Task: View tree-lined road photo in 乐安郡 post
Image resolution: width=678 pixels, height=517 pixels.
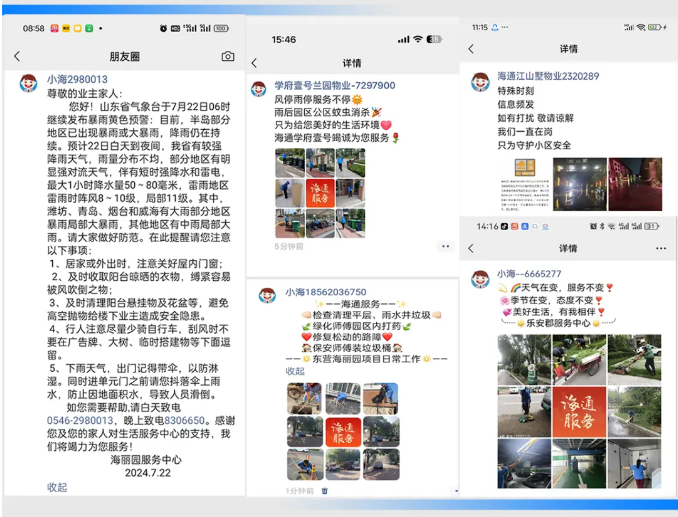Action: pos(524,360)
